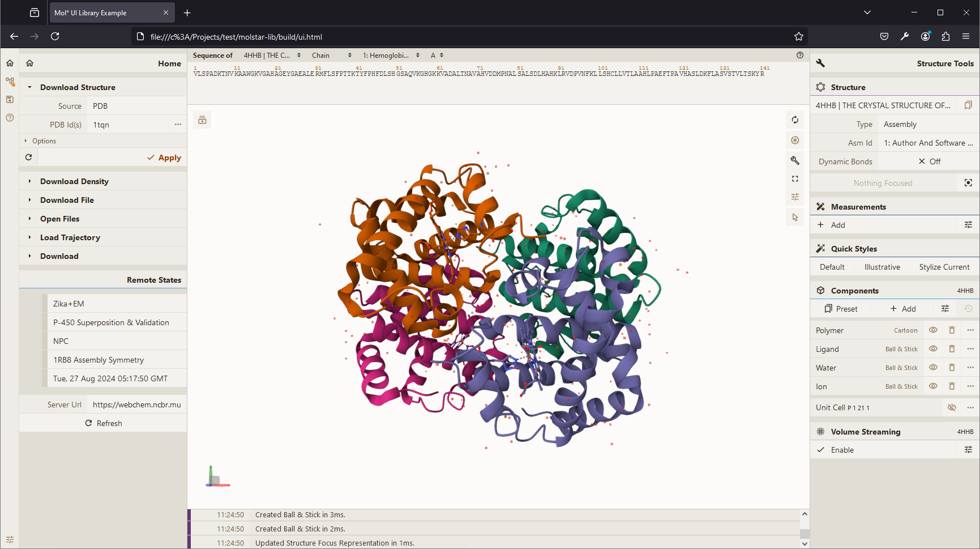Toggle the viewport expanded (fullscreen) icon
Viewport: 980px width, 549px height.
(795, 178)
